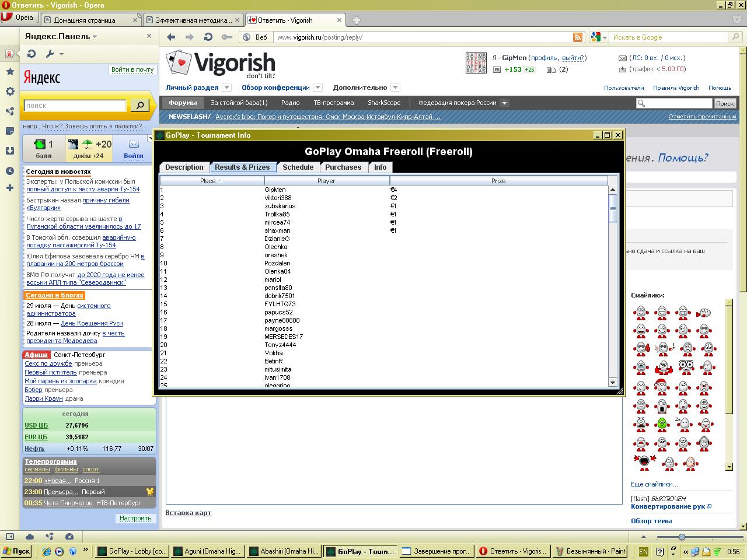Screen dimensions: 747x560
Task: Open the Федерация покера России dropdown
Action: point(505,103)
